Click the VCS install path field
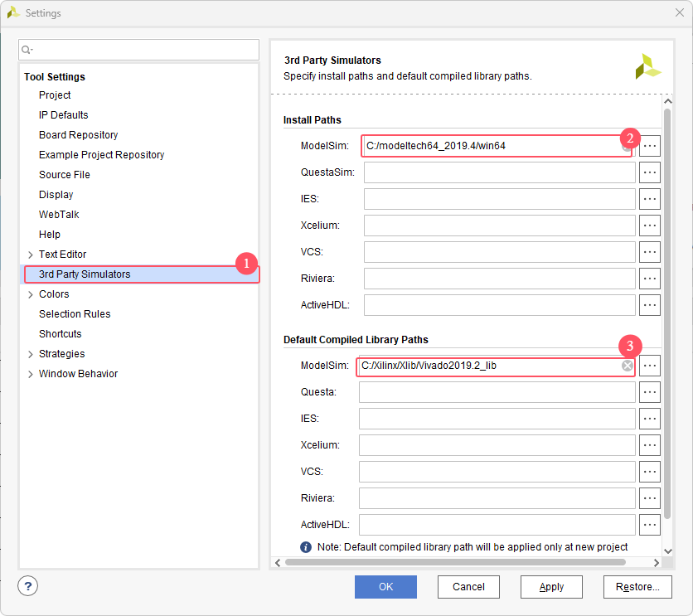The height and width of the screenshot is (616, 693). (x=499, y=252)
